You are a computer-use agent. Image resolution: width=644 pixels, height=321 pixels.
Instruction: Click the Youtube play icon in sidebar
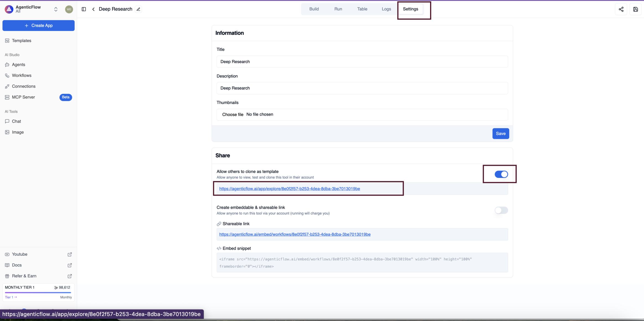pyautogui.click(x=7, y=254)
